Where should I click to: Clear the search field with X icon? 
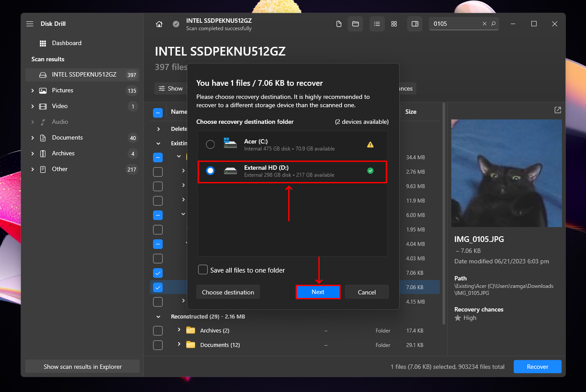point(484,24)
